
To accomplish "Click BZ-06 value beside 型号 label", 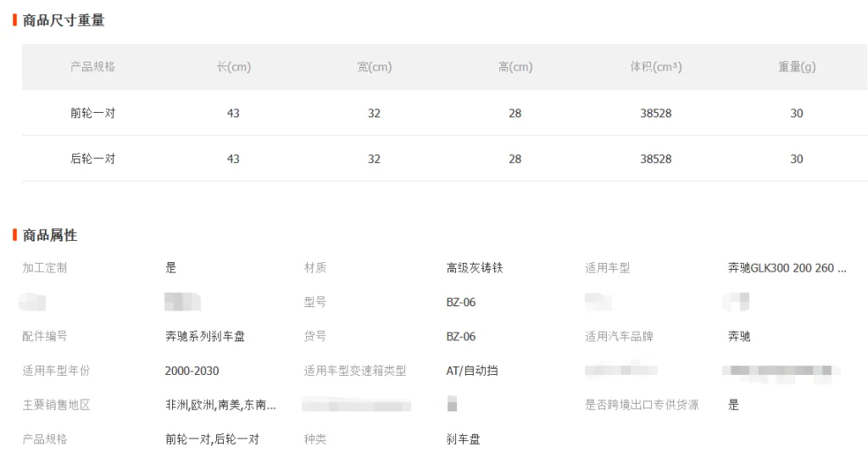I will [x=461, y=302].
